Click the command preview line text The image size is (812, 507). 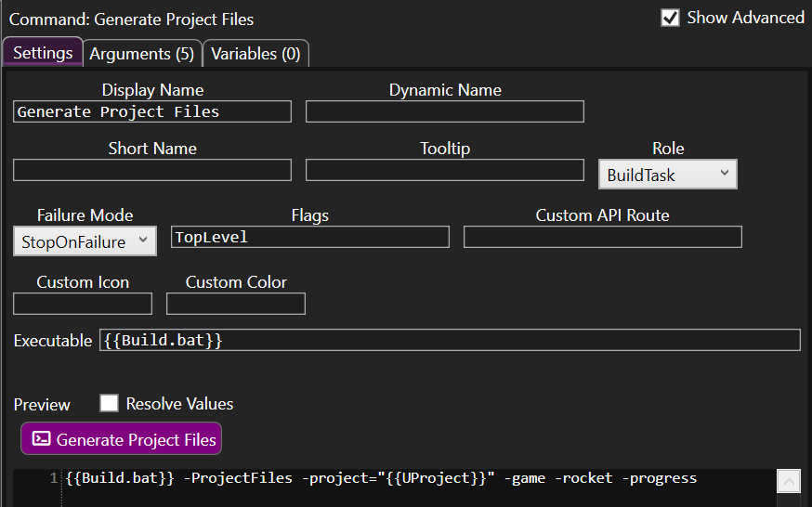381,478
